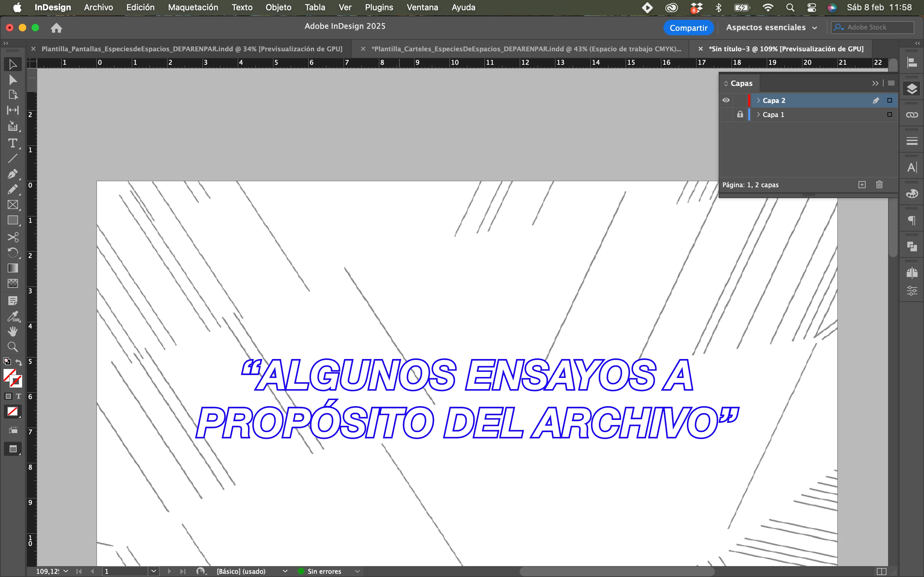Screen dimensions: 924x577
Task: Select the Pen tool
Action: (13, 174)
